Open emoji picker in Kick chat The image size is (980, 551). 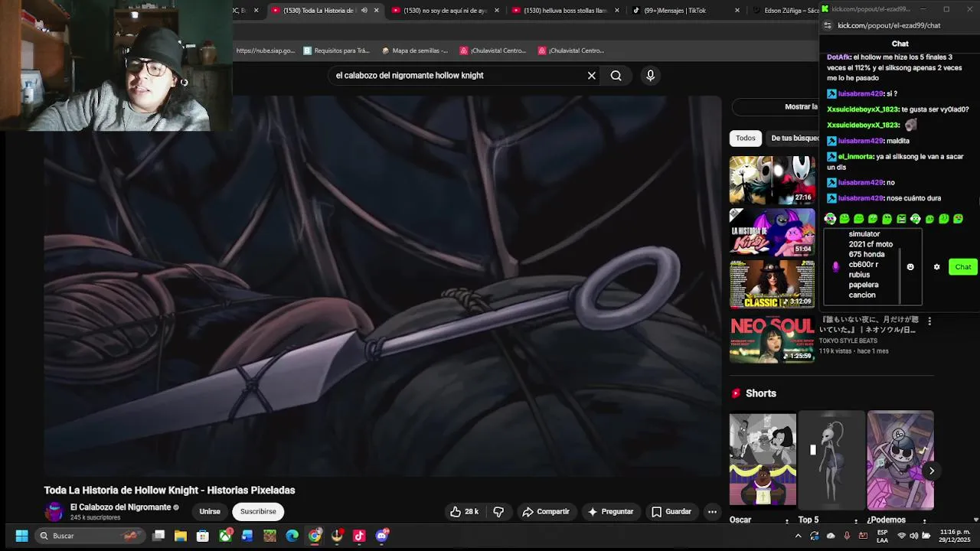(910, 267)
